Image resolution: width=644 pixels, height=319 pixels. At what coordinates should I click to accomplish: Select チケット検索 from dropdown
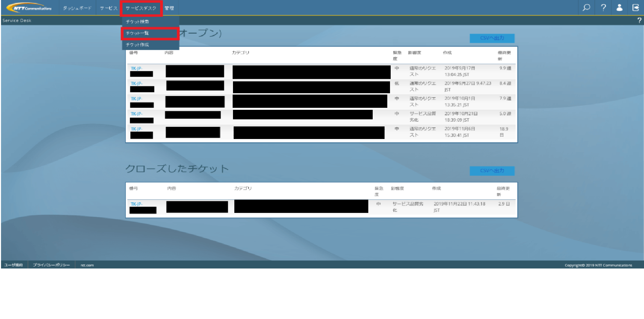click(x=150, y=22)
